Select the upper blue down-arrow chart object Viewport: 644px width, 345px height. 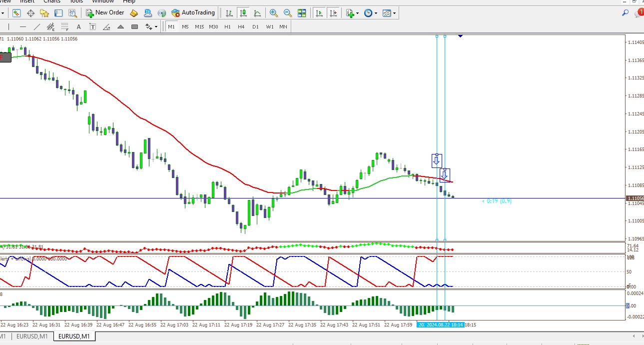point(437,160)
